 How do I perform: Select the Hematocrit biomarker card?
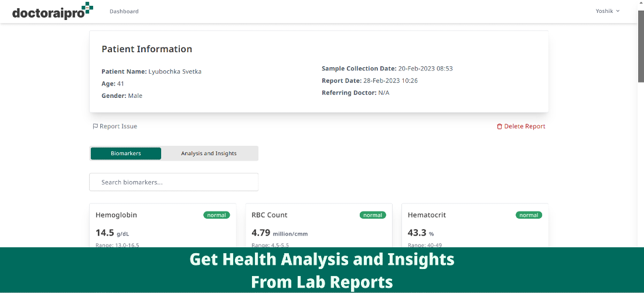click(475, 226)
